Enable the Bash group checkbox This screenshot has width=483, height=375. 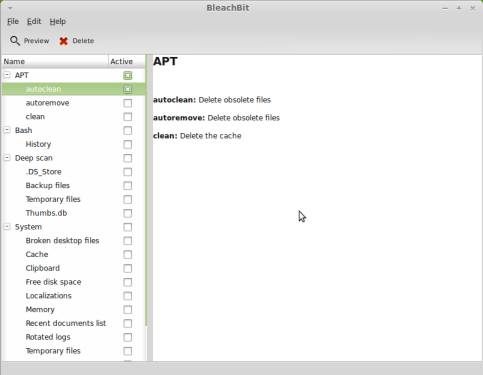click(x=127, y=130)
